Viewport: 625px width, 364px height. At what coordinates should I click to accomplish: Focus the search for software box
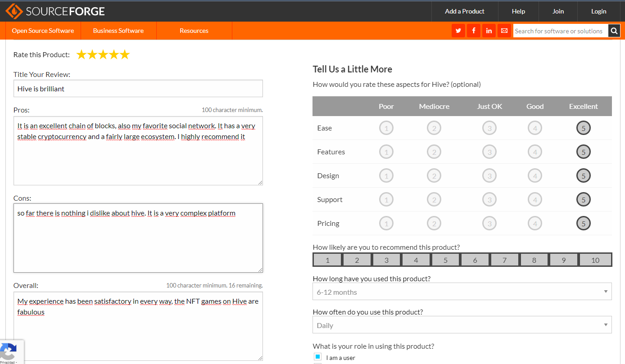point(561,31)
